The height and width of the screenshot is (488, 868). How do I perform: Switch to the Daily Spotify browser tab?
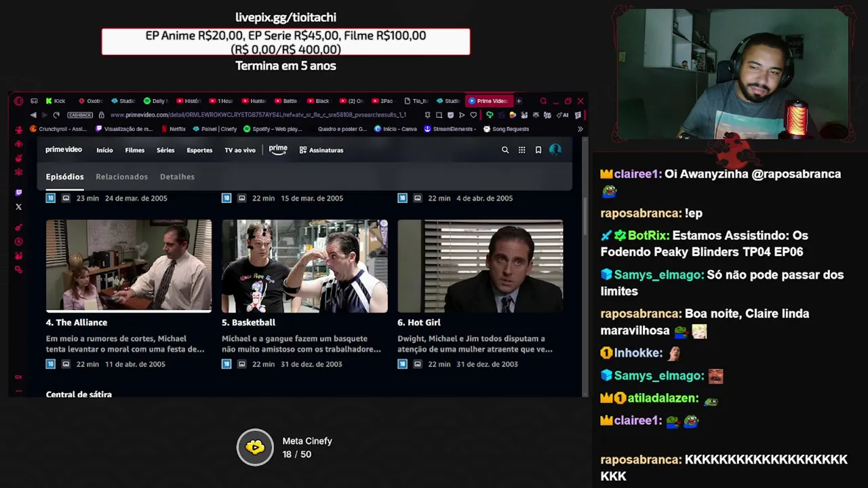(155, 101)
